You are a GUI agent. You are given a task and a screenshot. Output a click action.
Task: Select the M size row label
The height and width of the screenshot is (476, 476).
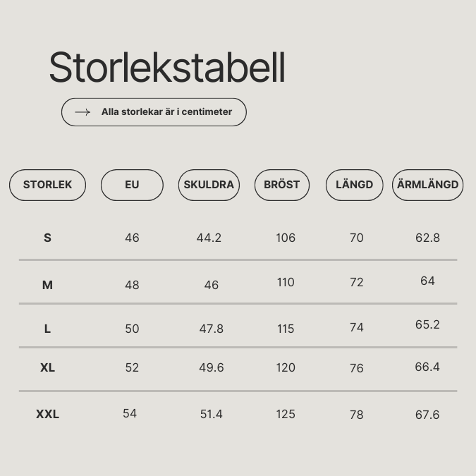click(x=47, y=285)
